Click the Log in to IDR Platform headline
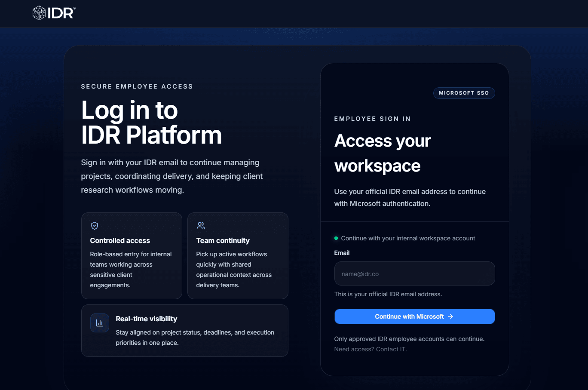The image size is (588, 390). [151, 123]
